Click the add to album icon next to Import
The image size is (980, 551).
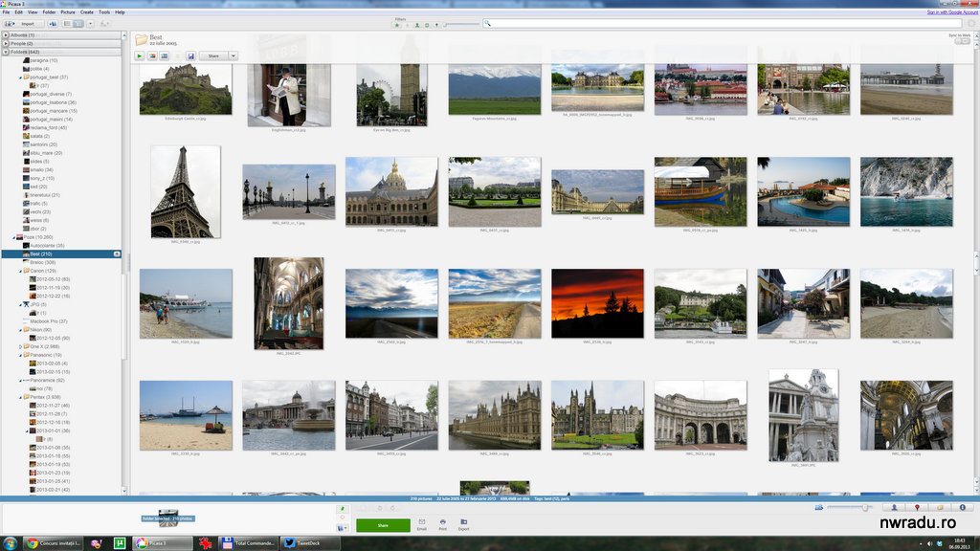pyautogui.click(x=53, y=24)
